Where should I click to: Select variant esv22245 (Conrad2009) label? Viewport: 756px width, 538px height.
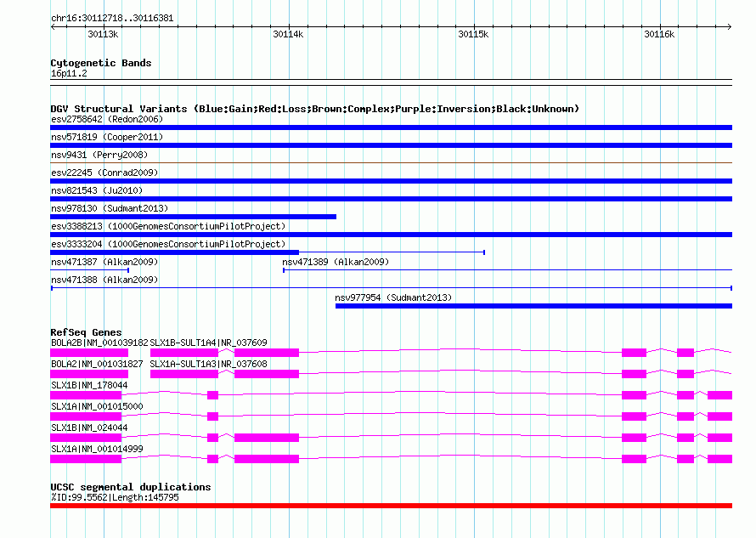coord(104,173)
